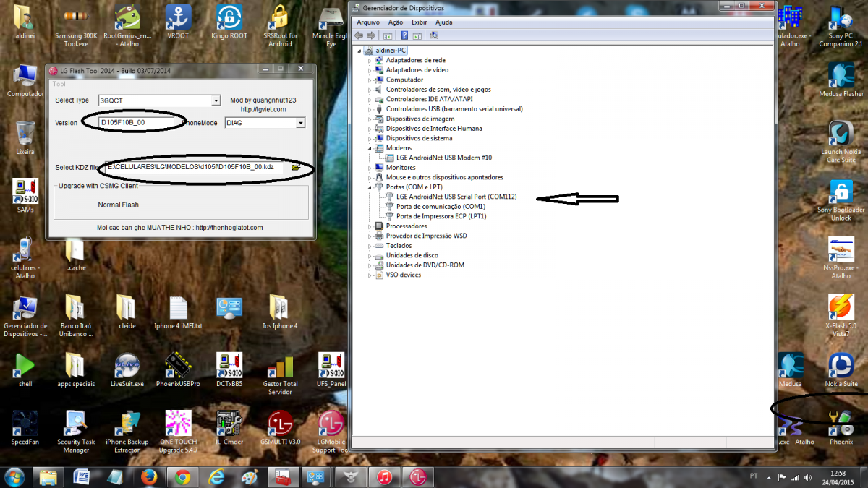Select the X-Flash 5.0 Vista7 desktop icon
Screen dimensions: 868x488
[841, 316]
